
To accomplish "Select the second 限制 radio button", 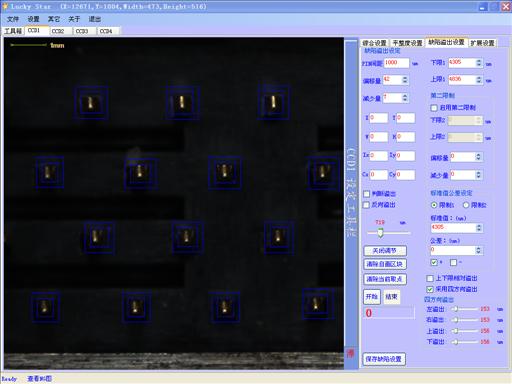I will 466,205.
